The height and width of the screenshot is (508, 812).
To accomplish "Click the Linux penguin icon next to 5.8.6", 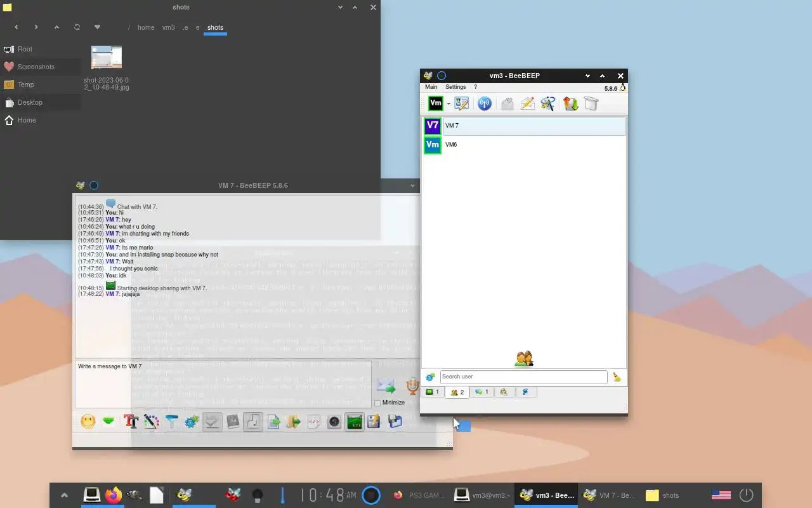I will coord(623,88).
